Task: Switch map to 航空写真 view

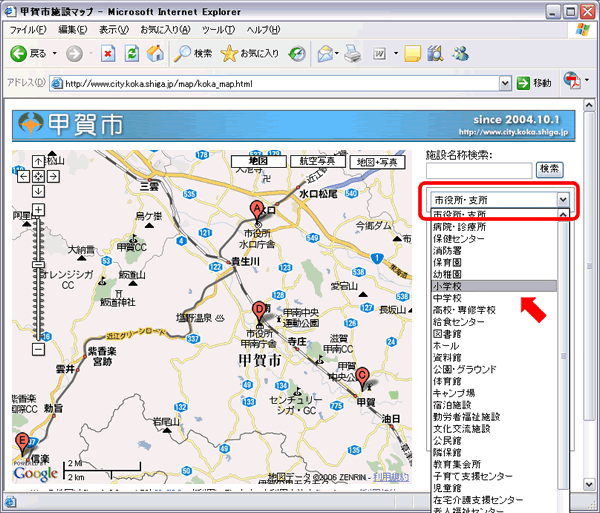Action: tap(317, 161)
